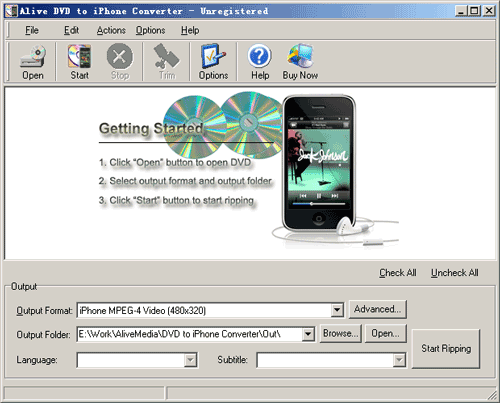Expand the Language dropdown

tap(191, 360)
